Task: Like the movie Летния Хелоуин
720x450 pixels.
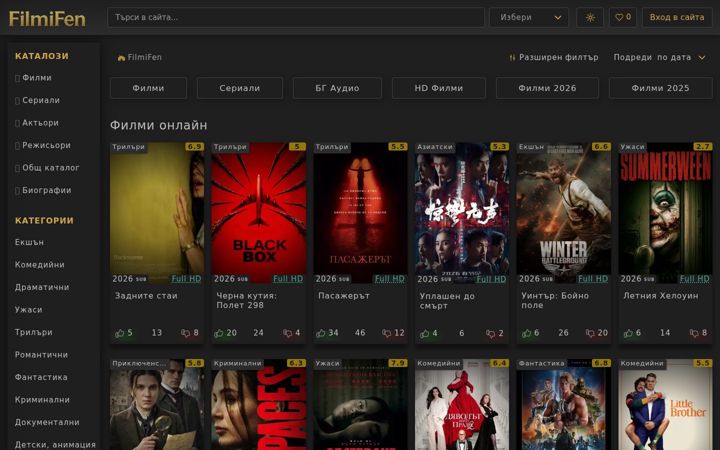Action: point(629,333)
